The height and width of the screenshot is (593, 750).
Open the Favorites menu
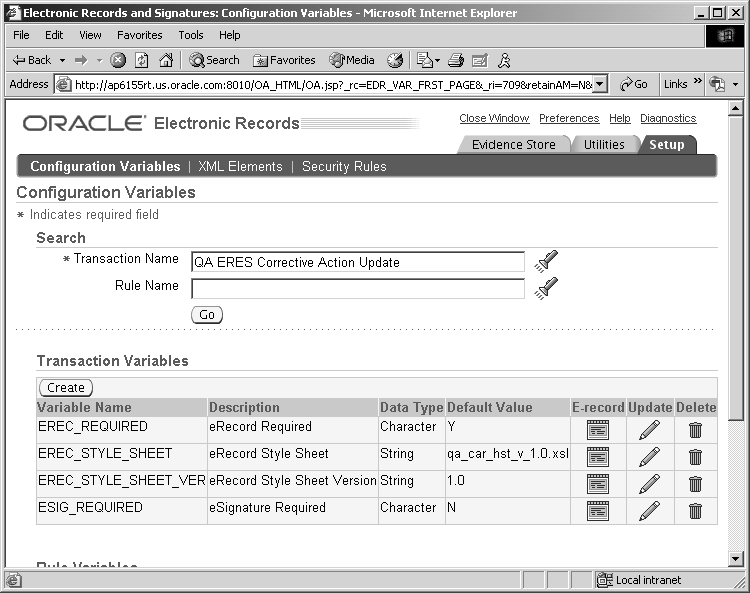click(x=140, y=35)
